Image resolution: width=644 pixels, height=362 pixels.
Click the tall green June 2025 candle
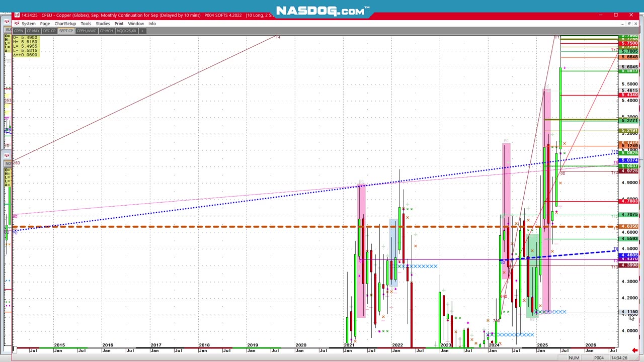click(560, 108)
